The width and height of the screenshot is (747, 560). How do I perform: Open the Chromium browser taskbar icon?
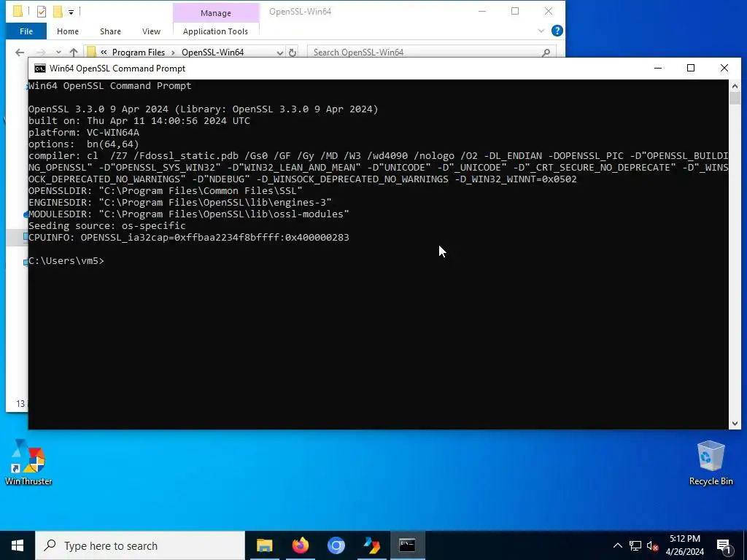pyautogui.click(x=336, y=545)
